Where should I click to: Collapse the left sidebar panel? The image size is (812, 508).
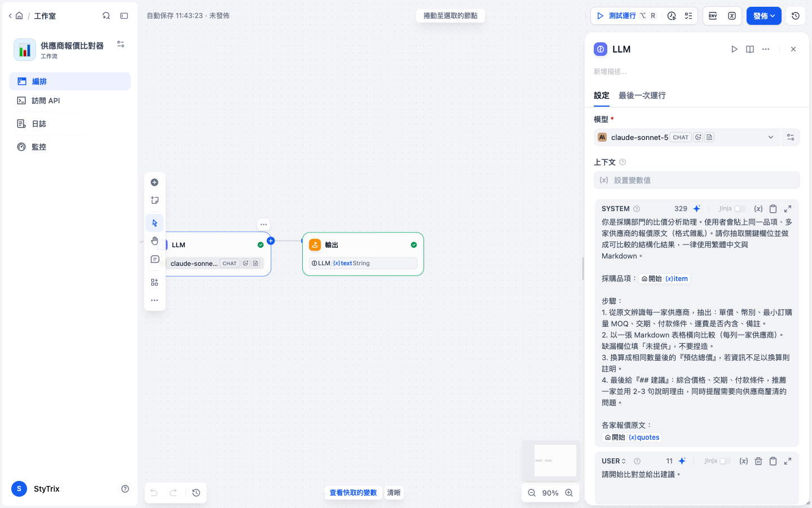click(124, 16)
